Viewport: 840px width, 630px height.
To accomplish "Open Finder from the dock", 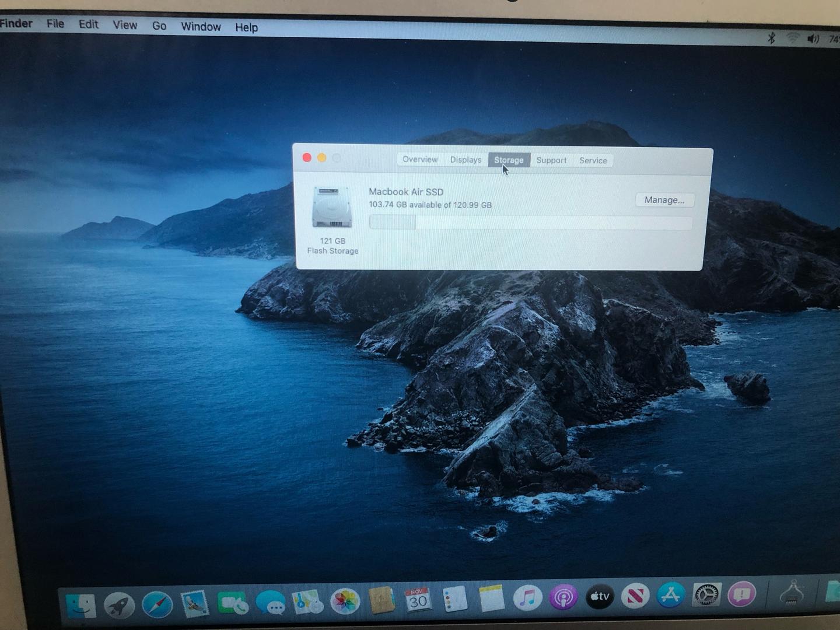I will [x=80, y=605].
